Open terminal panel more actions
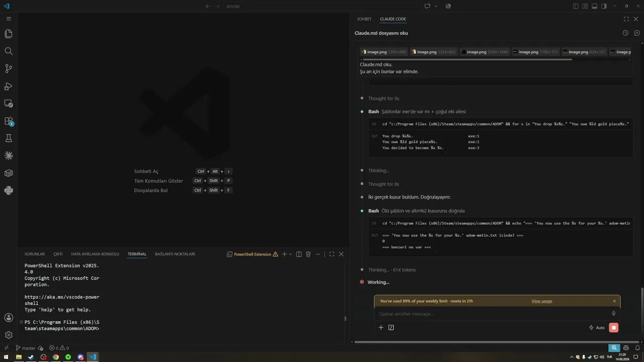The image size is (644, 362). [318, 254]
